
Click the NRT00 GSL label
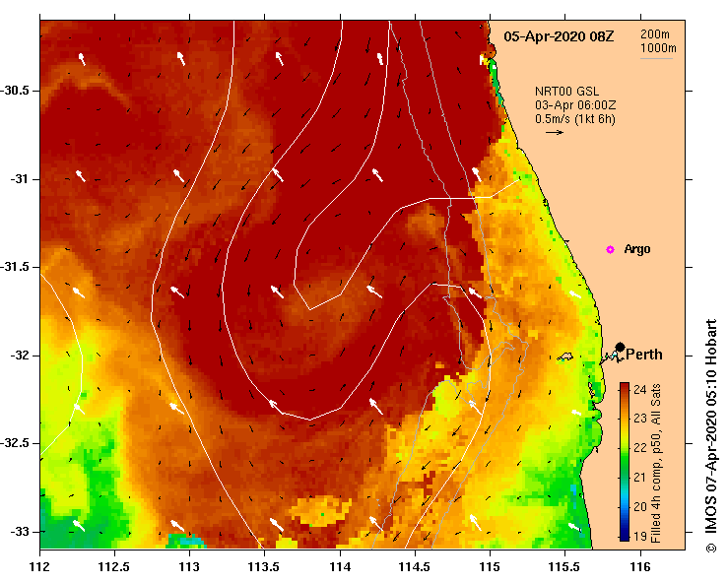click(566, 91)
